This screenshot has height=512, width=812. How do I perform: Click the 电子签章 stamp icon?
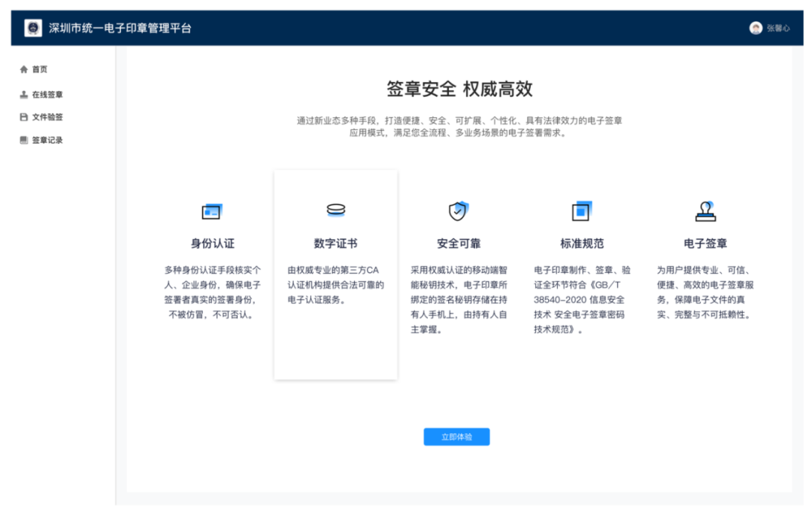[x=705, y=211]
